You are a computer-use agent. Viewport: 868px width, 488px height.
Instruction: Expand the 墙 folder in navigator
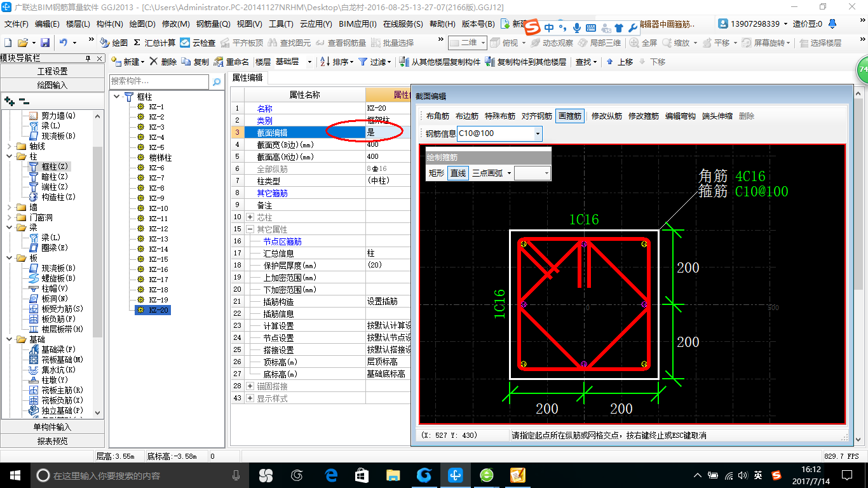pyautogui.click(x=9, y=207)
